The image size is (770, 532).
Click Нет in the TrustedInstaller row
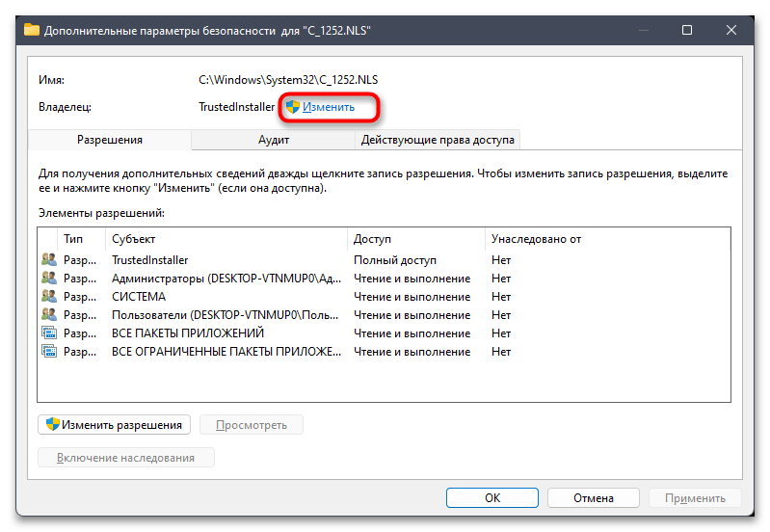pos(501,260)
